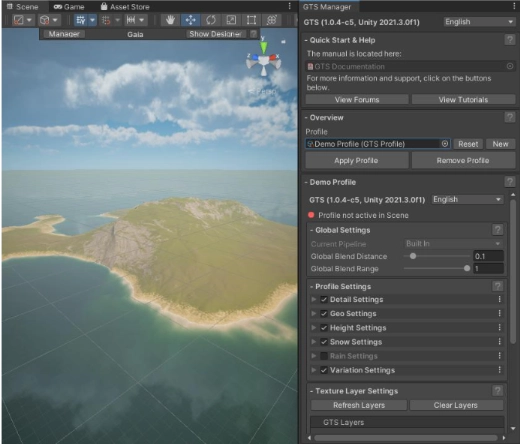Click the View Tutorials button
The height and width of the screenshot is (444, 520).
pos(463,100)
